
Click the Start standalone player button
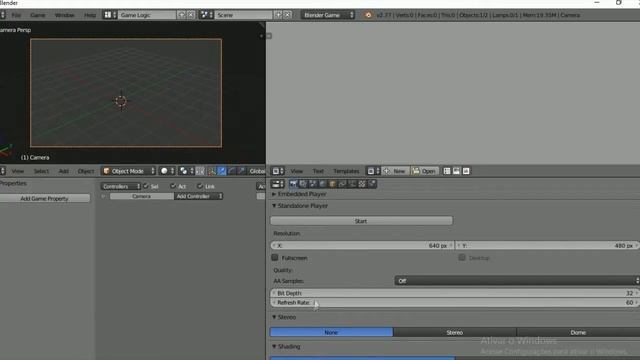pos(361,221)
